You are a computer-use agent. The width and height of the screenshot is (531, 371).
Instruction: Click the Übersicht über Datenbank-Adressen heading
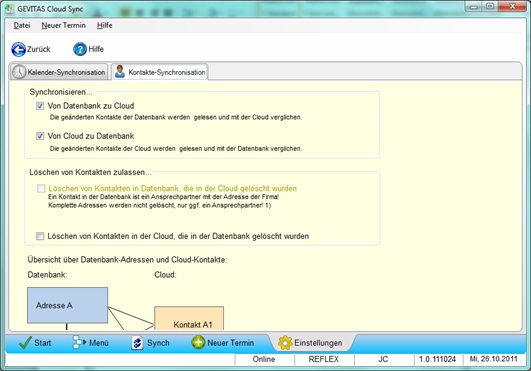[127, 260]
